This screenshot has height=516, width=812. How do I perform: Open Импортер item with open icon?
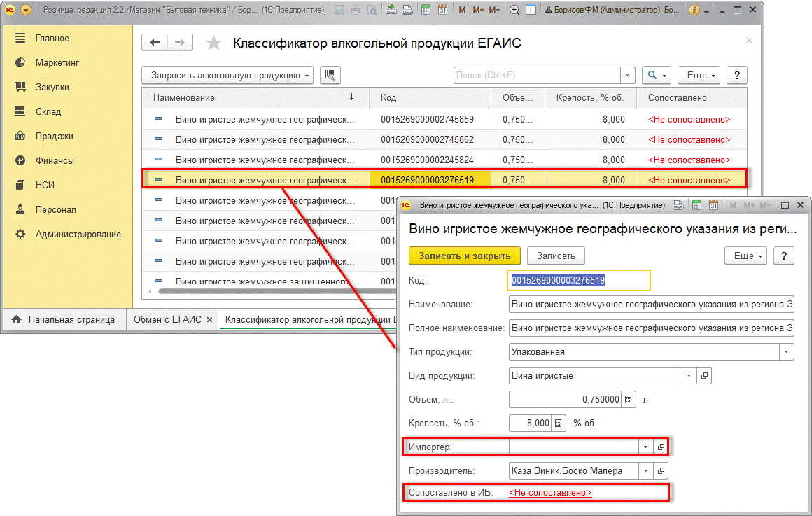click(661, 447)
